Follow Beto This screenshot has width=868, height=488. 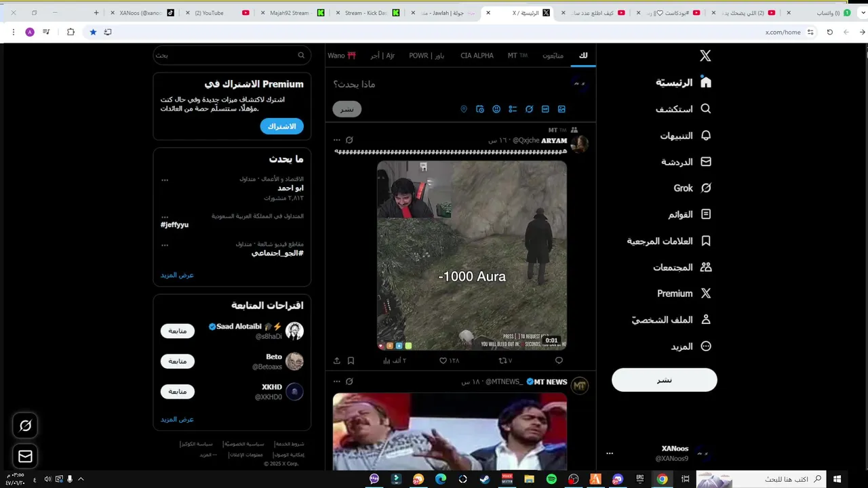178,361
